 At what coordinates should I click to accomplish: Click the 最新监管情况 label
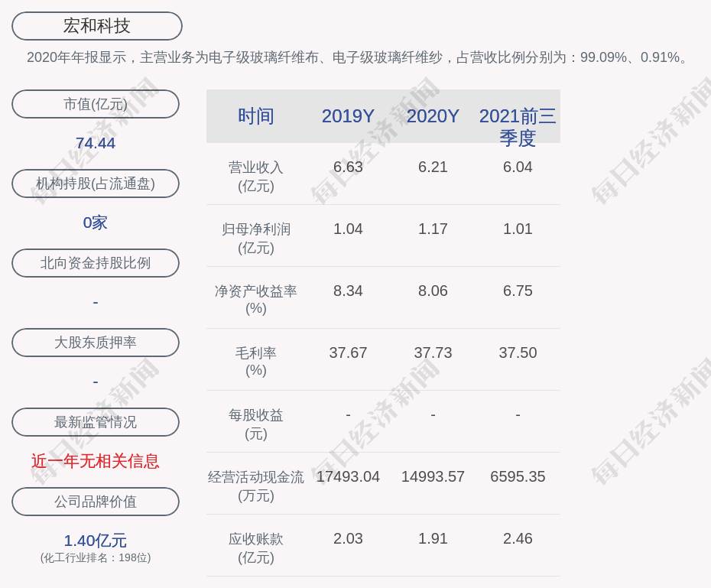coord(96,422)
